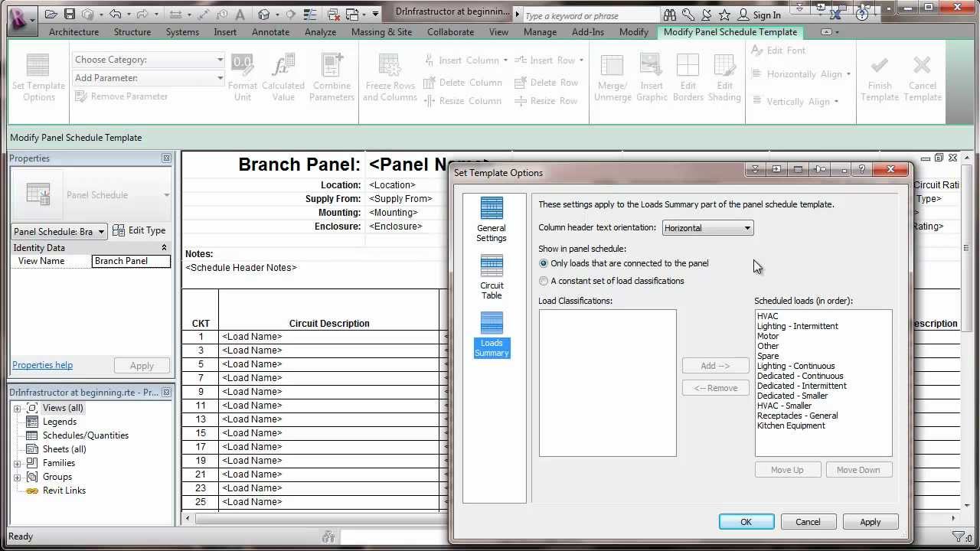Select the Text (A) tool icon
980x551 pixels.
coord(240,15)
